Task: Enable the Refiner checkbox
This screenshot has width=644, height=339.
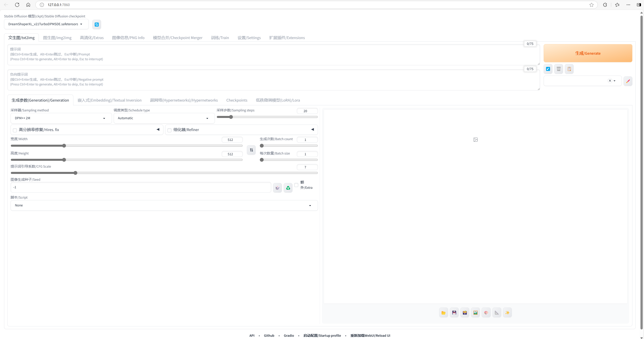Action: 169,130
